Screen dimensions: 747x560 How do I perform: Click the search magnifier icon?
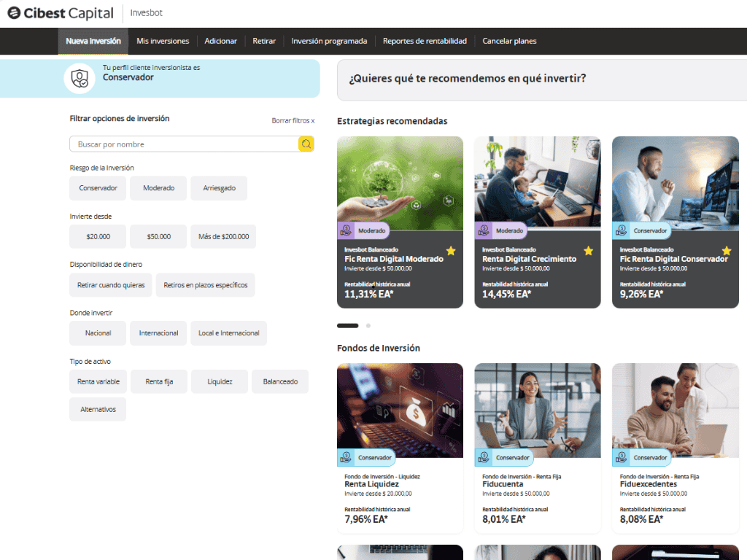coord(306,144)
